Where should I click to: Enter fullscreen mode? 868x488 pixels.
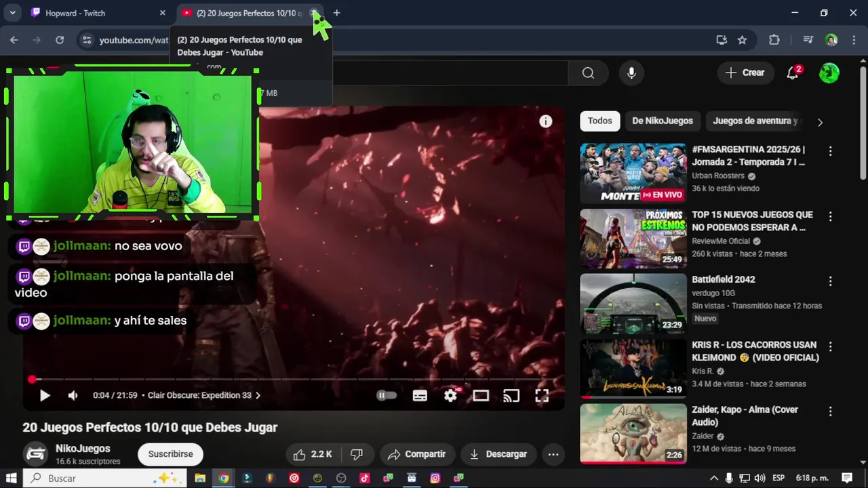[542, 396]
